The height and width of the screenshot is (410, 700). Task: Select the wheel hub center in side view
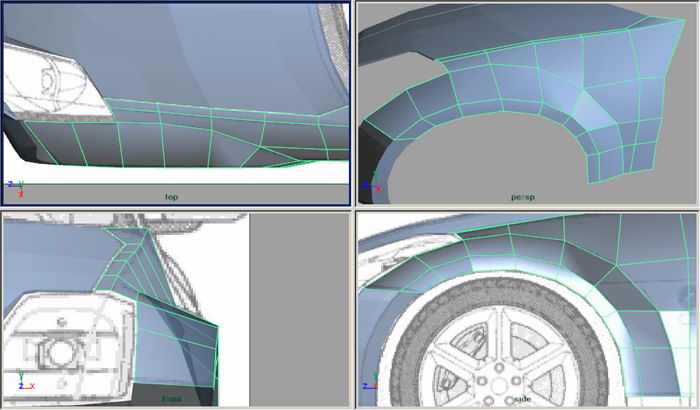tap(499, 370)
